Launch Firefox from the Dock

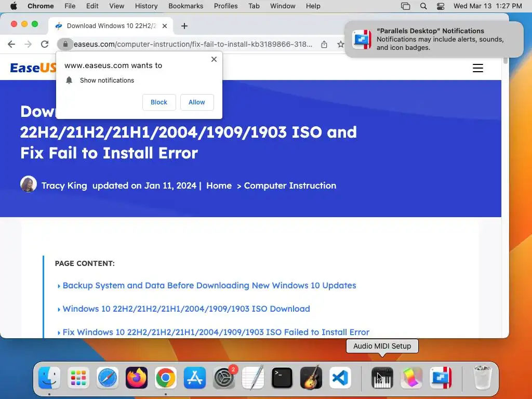pos(137,378)
